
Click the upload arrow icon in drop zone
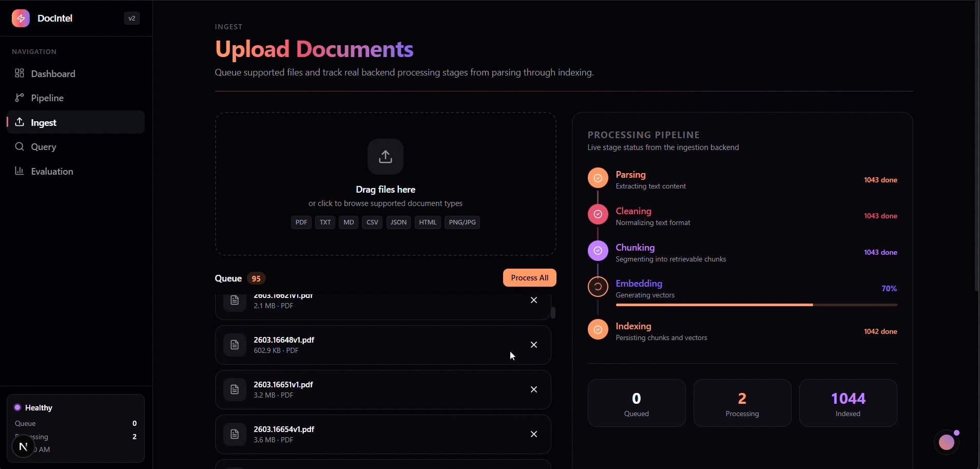pos(386,156)
